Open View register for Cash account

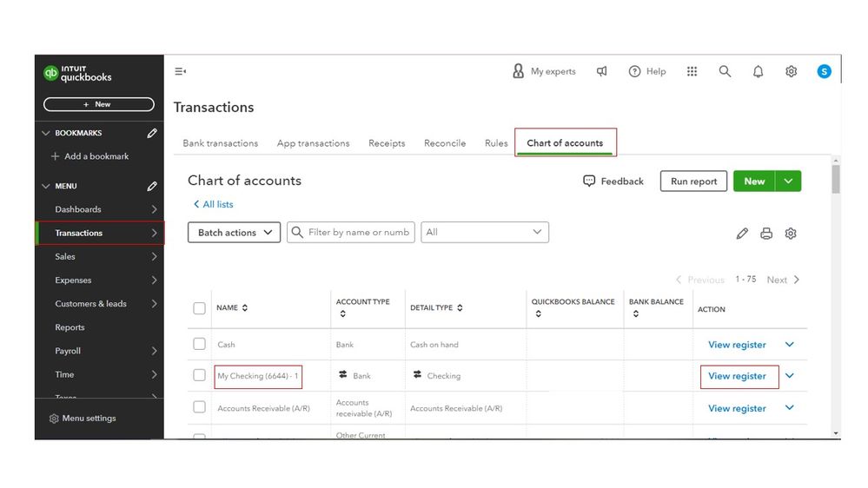737,345
